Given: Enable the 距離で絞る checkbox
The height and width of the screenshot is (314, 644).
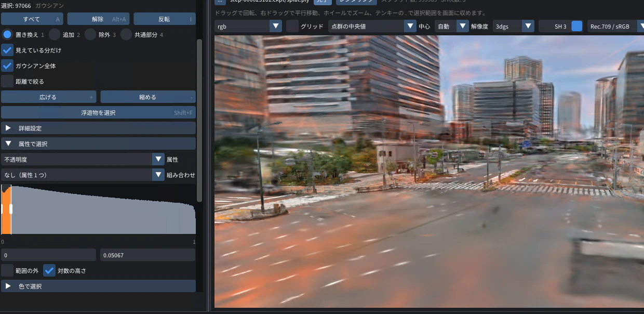Looking at the screenshot, I should [x=7, y=82].
